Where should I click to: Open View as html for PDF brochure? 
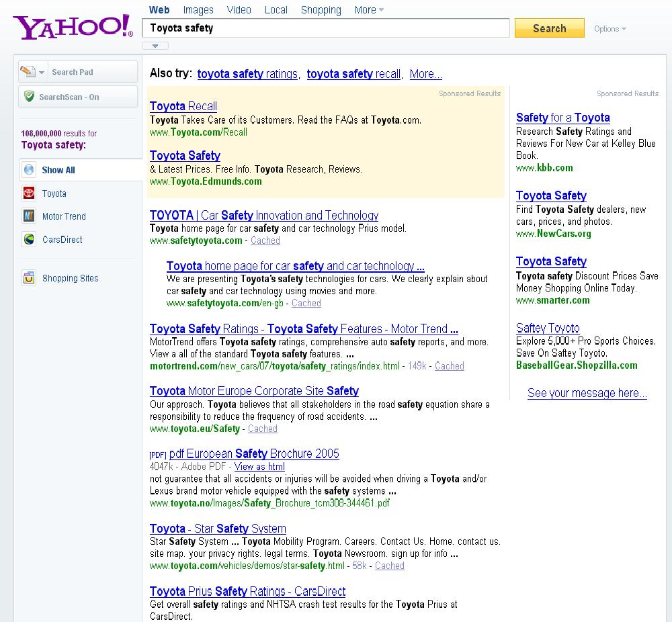[259, 466]
